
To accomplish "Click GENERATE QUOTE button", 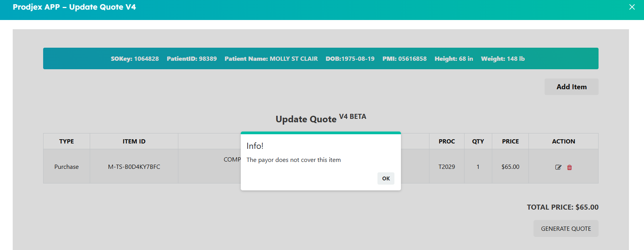I will (x=565, y=228).
